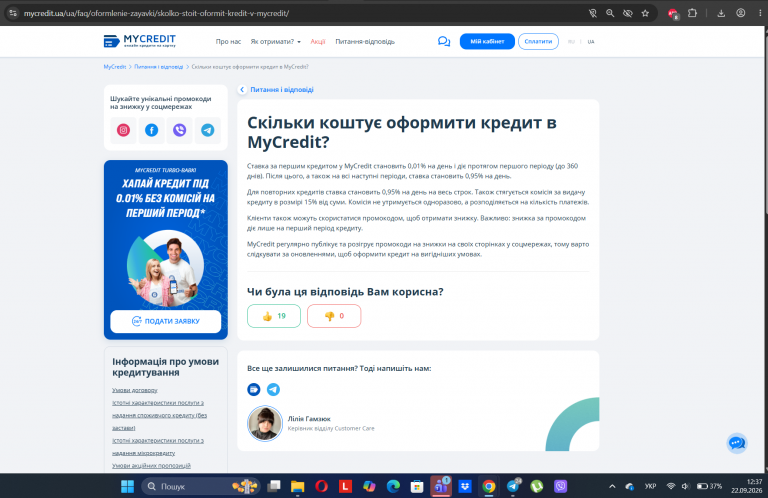Viewport: 768px width, 498px height.
Task: Click the MyCredit breadcrumb link
Action: click(x=115, y=67)
